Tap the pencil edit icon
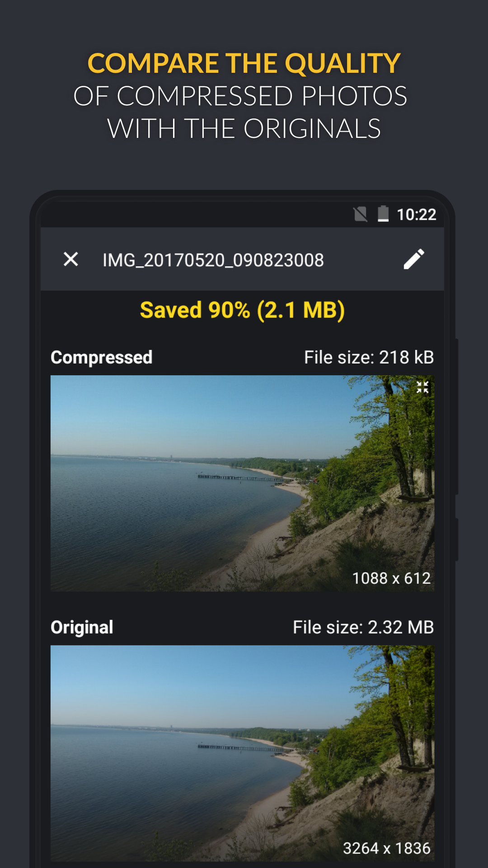This screenshot has height=868, width=488. tap(413, 259)
